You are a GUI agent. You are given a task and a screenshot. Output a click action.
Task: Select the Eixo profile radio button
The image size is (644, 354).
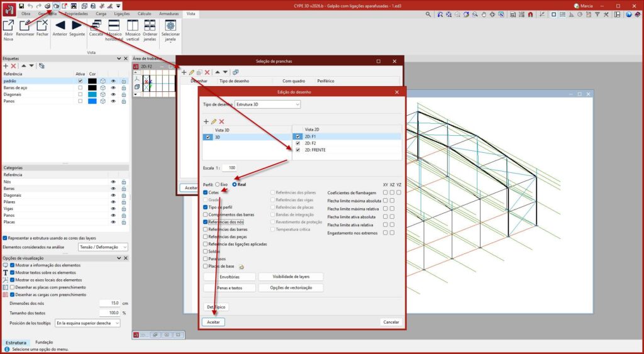[216, 184]
